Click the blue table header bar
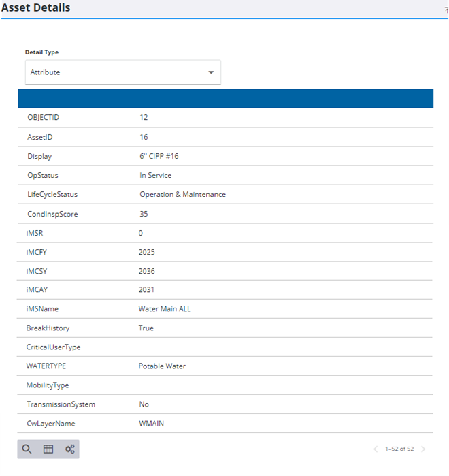 225,99
